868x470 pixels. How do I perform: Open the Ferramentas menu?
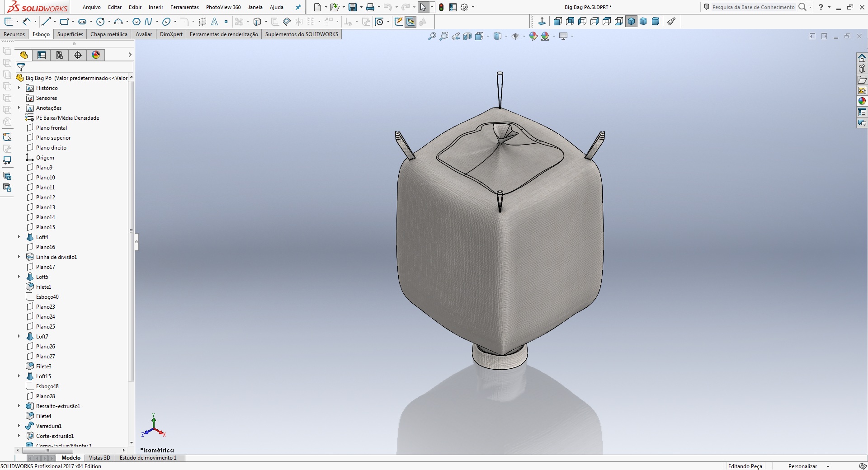[x=184, y=7]
